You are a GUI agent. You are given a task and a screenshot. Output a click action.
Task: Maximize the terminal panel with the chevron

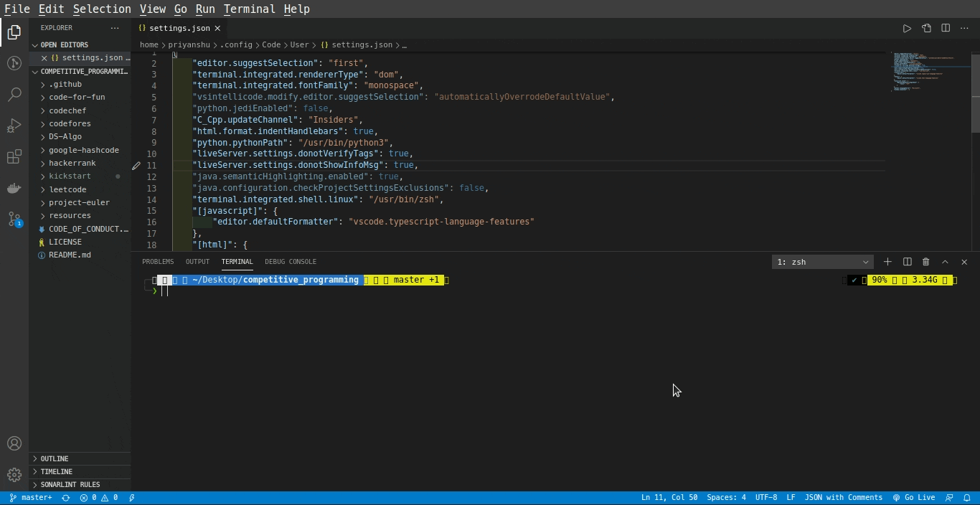tap(945, 262)
